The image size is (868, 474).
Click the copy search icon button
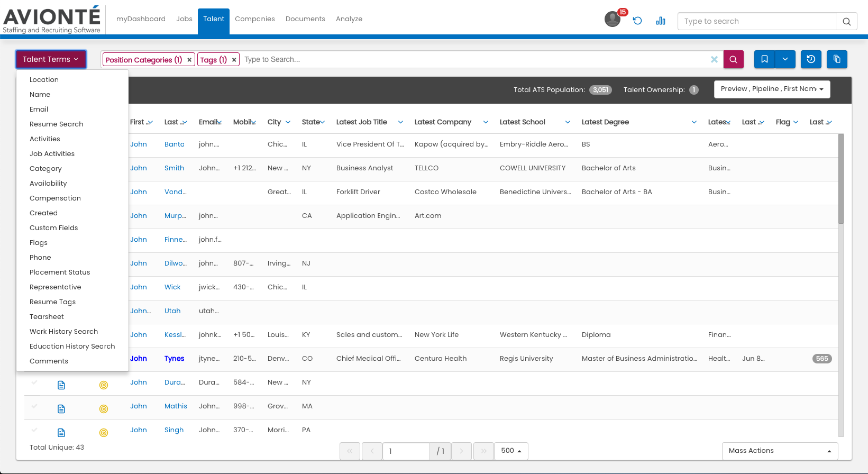[837, 59]
